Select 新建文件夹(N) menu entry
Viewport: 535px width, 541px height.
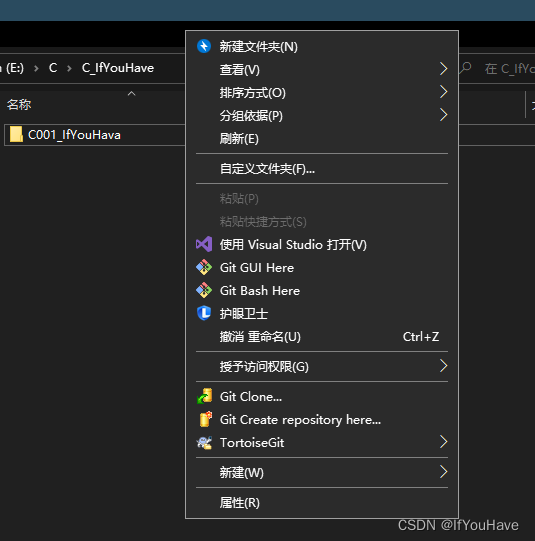322,47
